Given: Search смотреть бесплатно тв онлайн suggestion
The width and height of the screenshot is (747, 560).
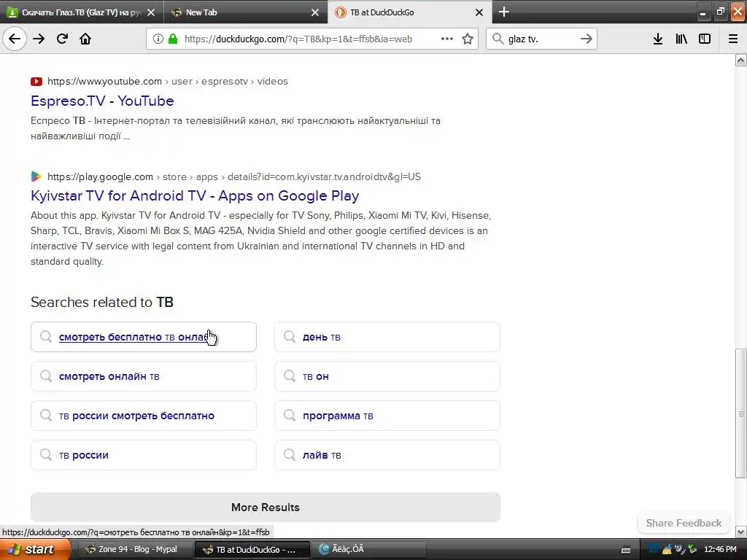Looking at the screenshot, I should 144,337.
